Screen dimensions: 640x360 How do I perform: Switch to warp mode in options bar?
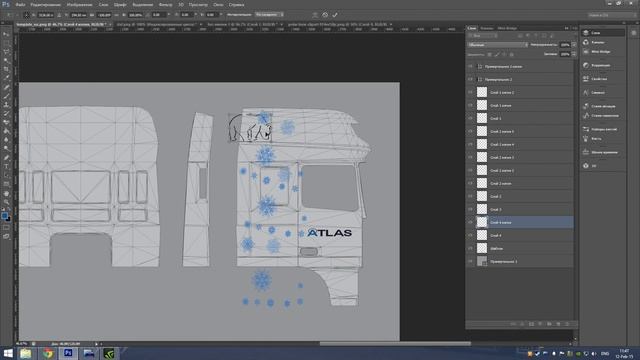(315, 15)
